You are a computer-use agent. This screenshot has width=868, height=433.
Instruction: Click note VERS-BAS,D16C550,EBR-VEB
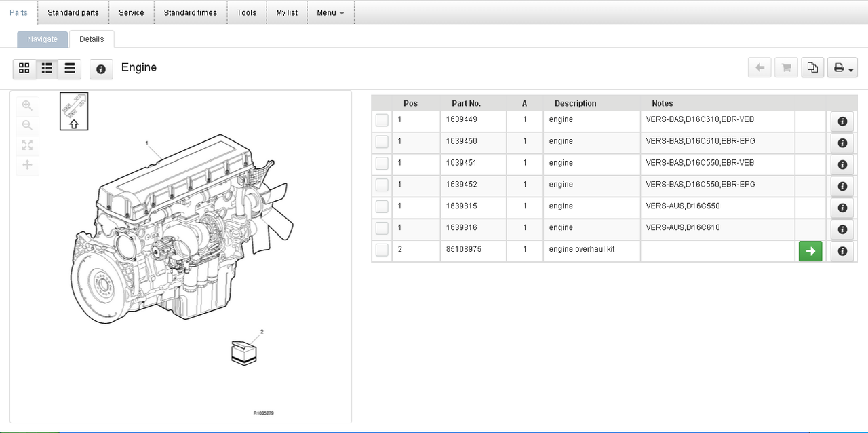pos(701,163)
